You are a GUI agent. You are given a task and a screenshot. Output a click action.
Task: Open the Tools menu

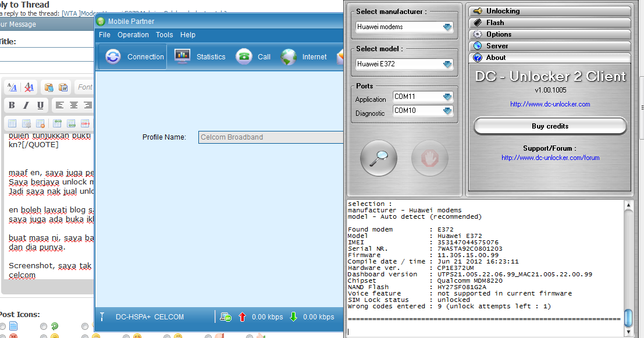pos(164,35)
